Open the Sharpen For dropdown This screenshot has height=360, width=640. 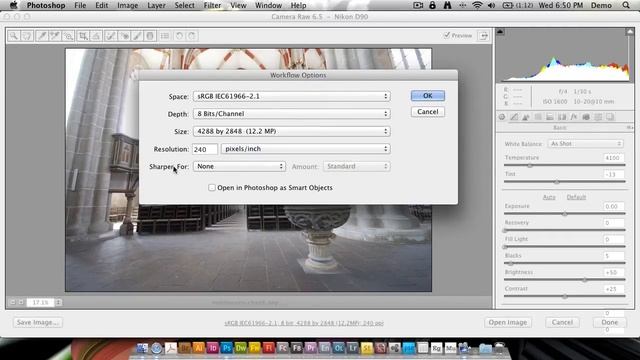[239, 167]
